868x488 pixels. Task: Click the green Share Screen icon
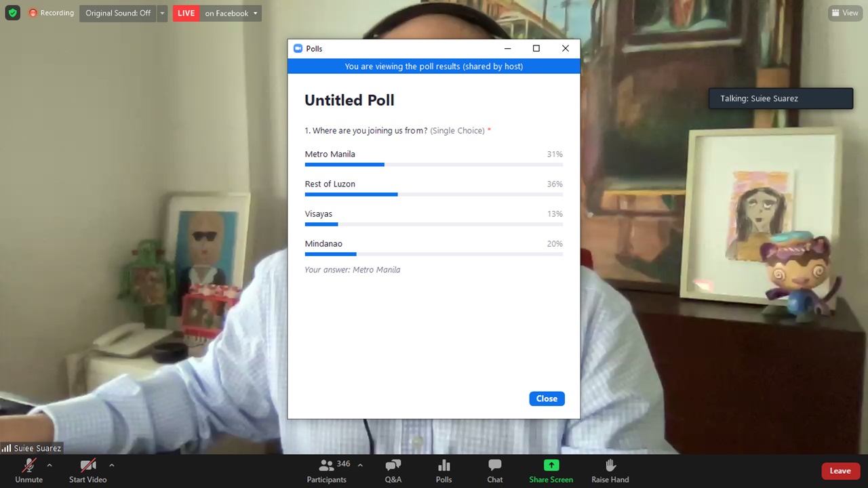click(x=551, y=465)
